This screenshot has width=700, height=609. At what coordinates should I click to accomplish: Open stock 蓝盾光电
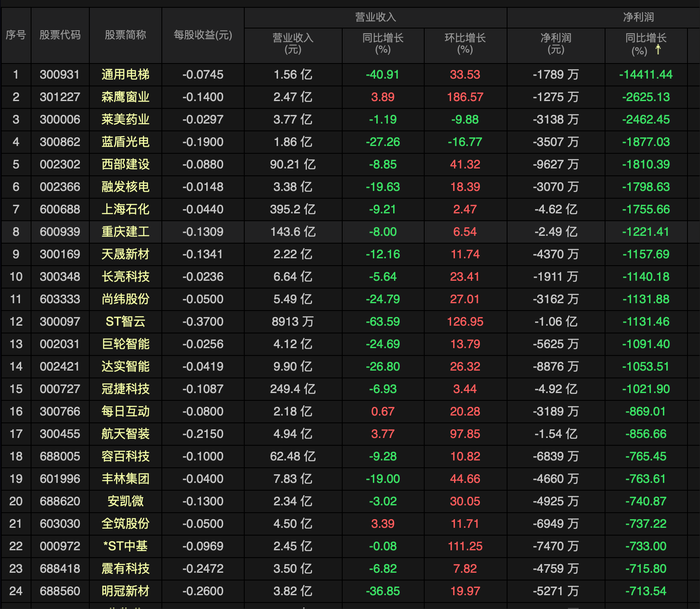pyautogui.click(x=126, y=142)
